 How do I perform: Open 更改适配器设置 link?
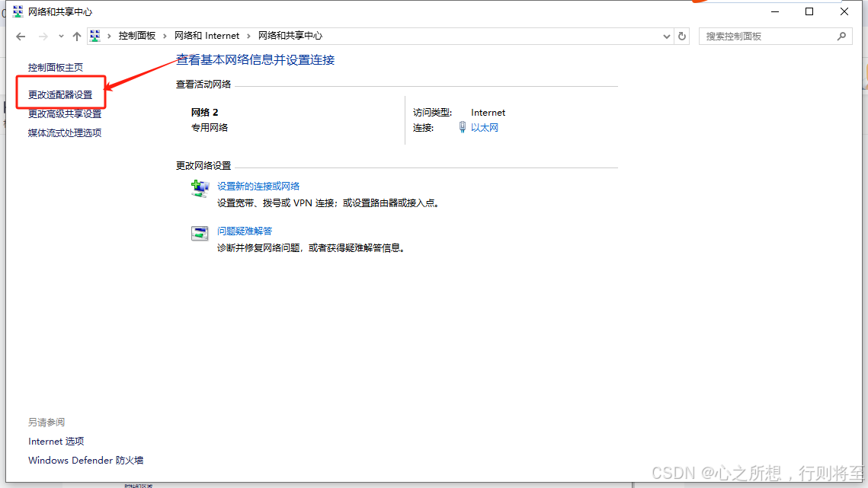tap(60, 95)
